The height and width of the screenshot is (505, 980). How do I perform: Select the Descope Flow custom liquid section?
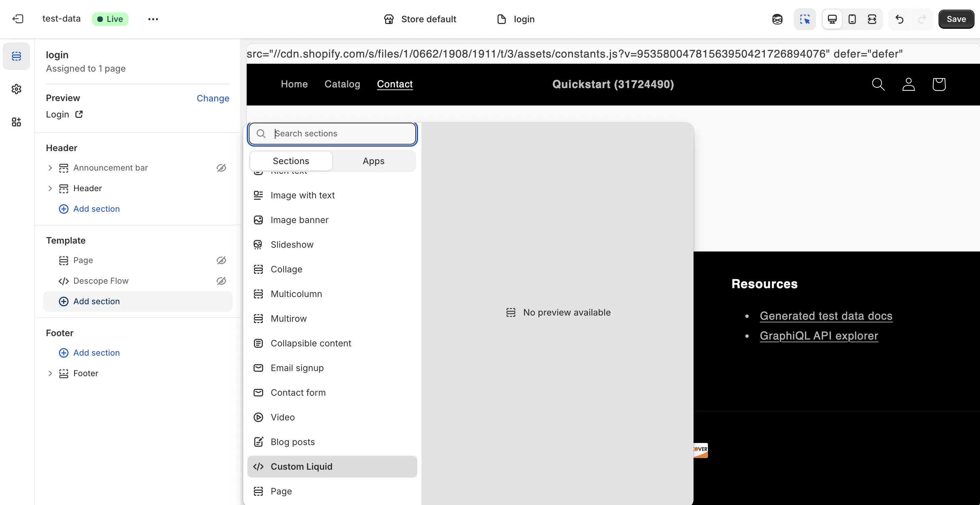click(138, 281)
